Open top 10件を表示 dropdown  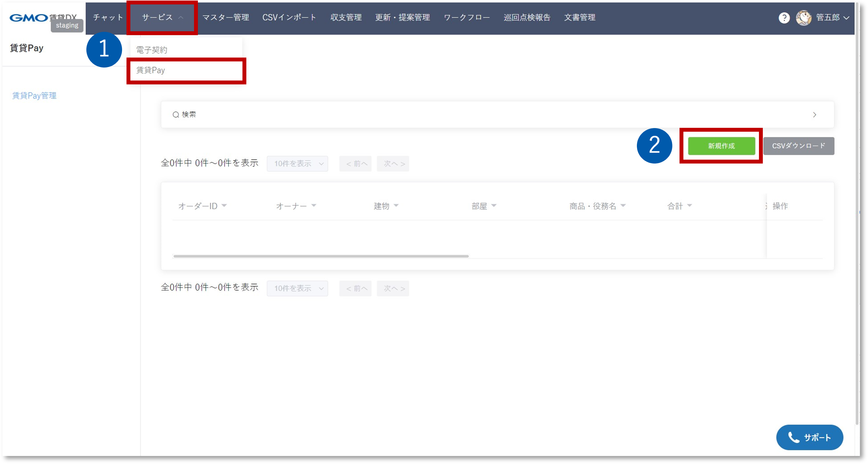[297, 164]
